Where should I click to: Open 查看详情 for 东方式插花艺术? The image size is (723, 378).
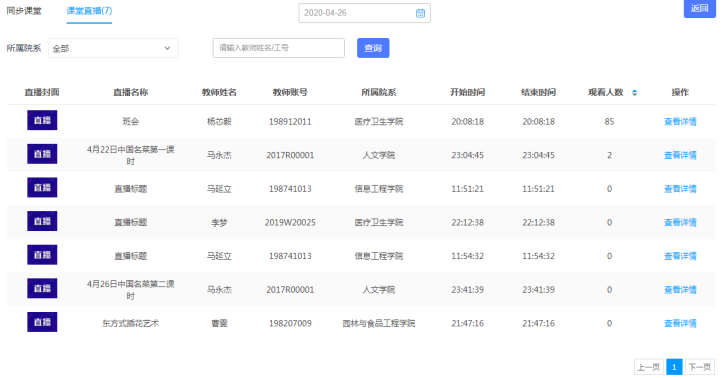point(680,324)
